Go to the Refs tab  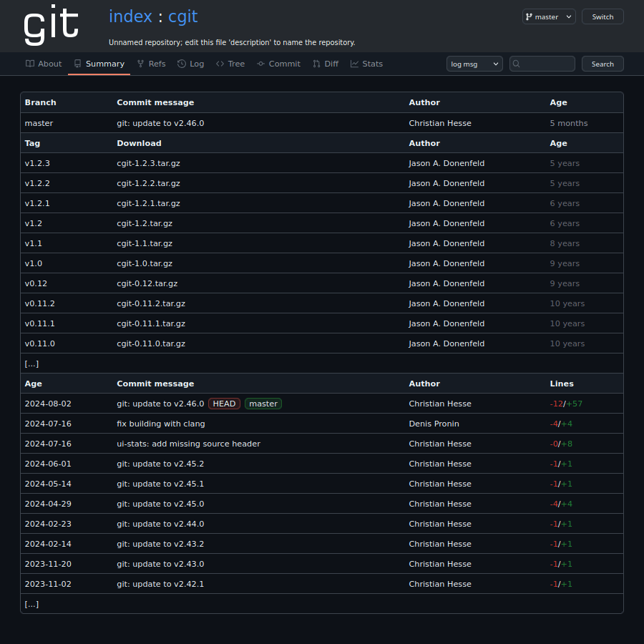click(x=151, y=64)
